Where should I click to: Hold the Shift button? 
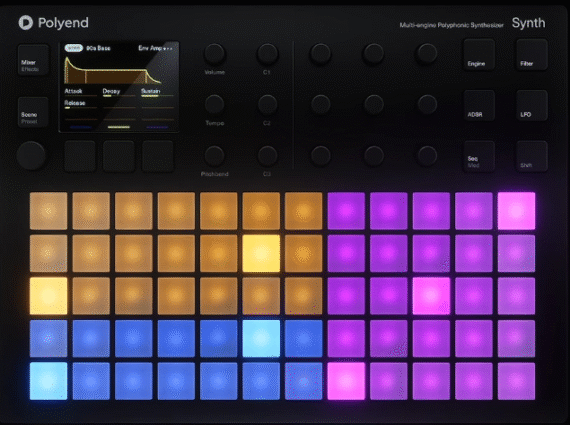click(532, 156)
